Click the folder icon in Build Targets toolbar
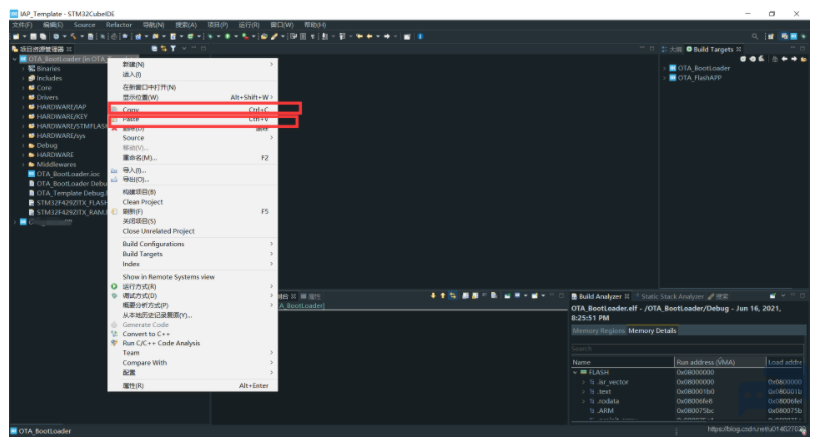The height and width of the screenshot is (445, 817). (x=803, y=59)
